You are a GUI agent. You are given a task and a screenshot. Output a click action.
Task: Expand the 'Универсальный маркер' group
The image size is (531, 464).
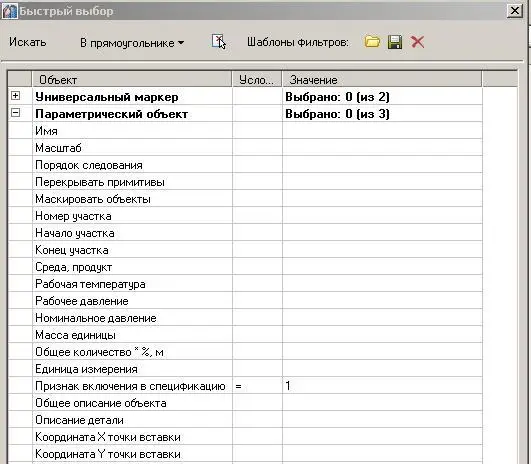[15, 96]
